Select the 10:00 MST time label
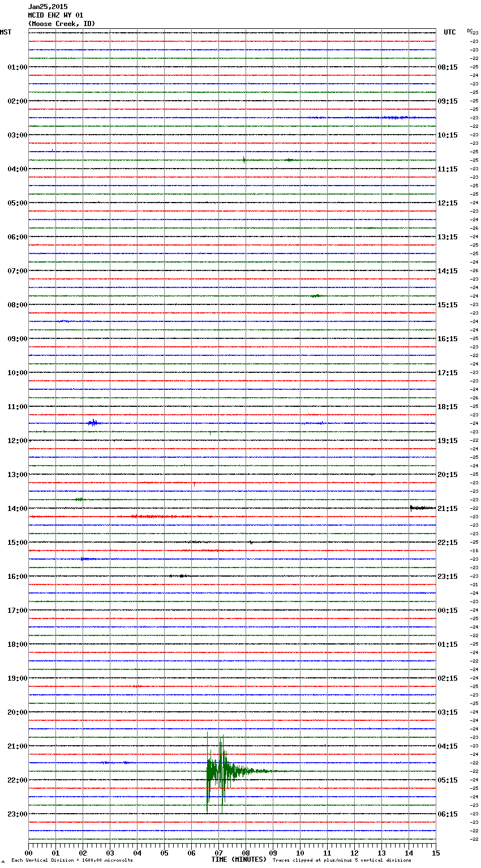This screenshot has width=481, height=868. (17, 373)
